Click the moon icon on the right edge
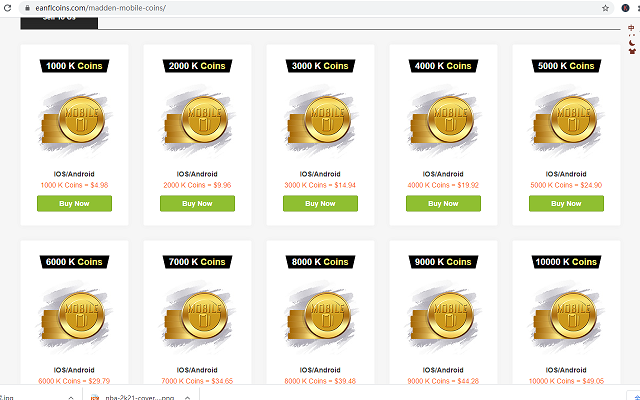This screenshot has width=640, height=400. [632, 43]
